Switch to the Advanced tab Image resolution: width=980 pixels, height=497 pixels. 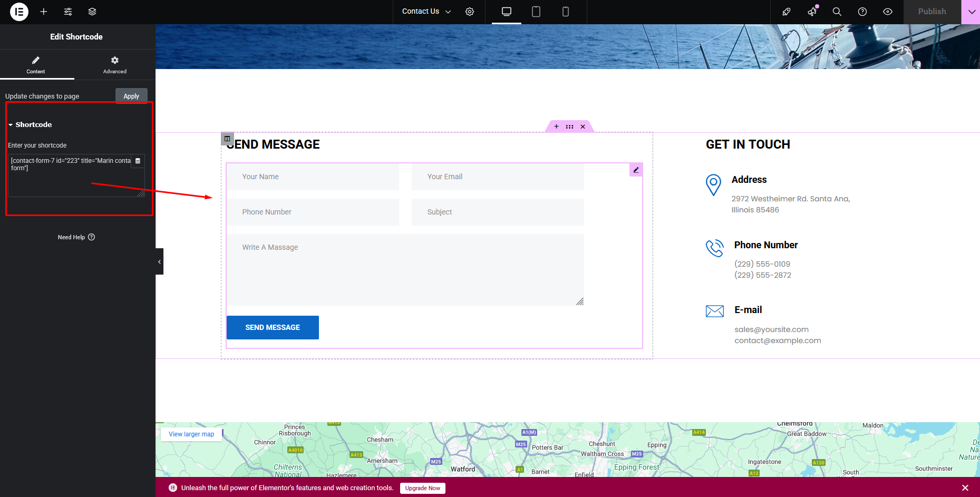click(x=115, y=65)
